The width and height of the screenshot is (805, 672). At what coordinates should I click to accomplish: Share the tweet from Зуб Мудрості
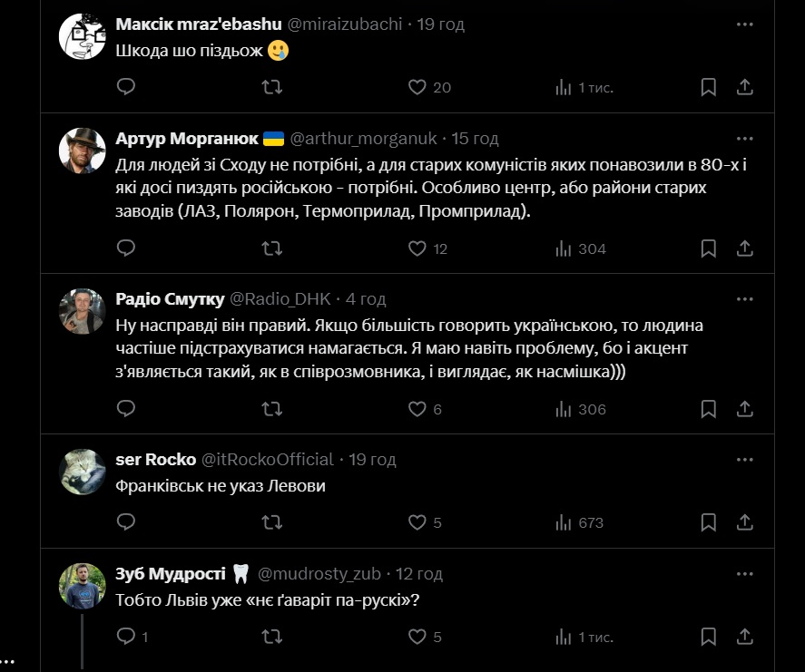[x=744, y=637]
